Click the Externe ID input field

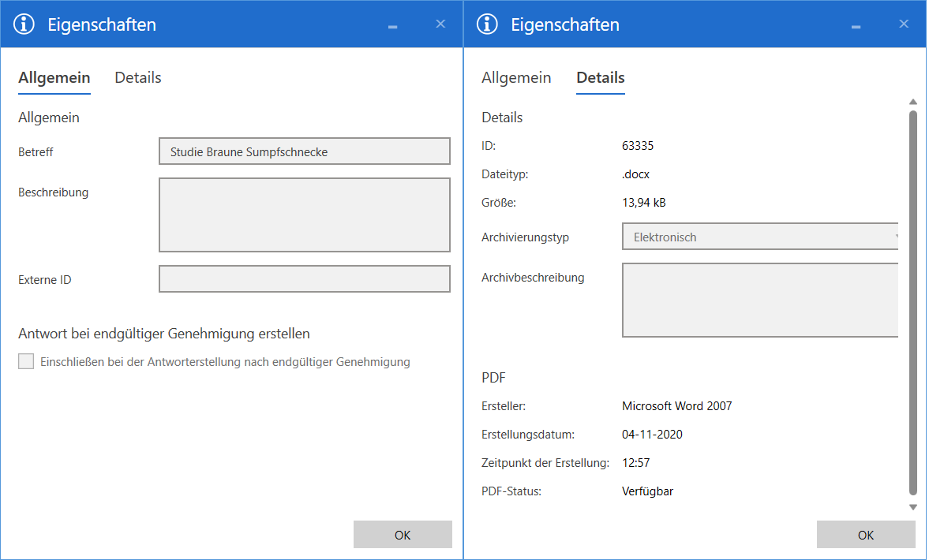pos(305,278)
